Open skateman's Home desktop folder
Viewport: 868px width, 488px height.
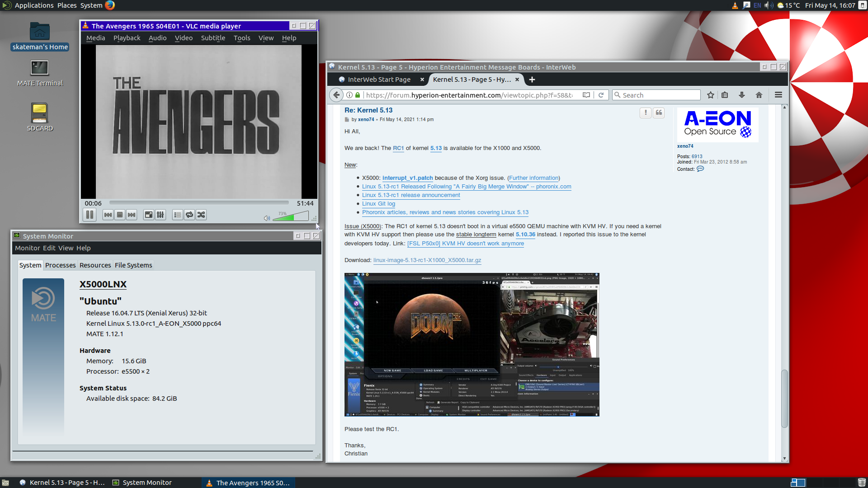click(x=40, y=36)
